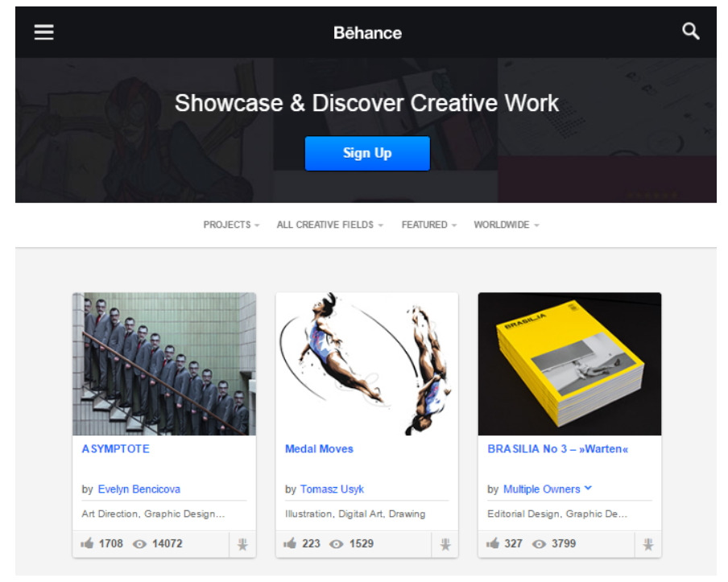Screen dimensions: 728x582
Task: Click the 3799 views count
Action: pyautogui.click(x=564, y=543)
